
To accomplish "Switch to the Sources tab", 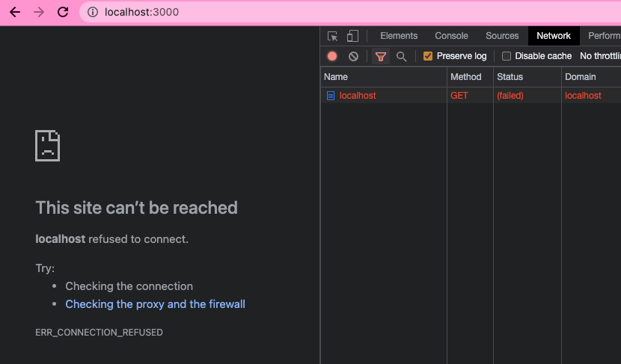I will point(502,36).
